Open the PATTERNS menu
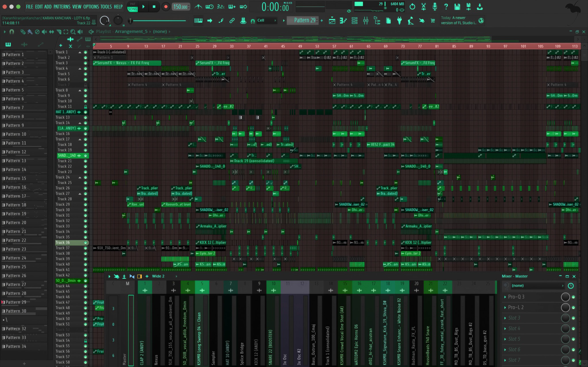The height and width of the screenshot is (367, 588). (62, 7)
